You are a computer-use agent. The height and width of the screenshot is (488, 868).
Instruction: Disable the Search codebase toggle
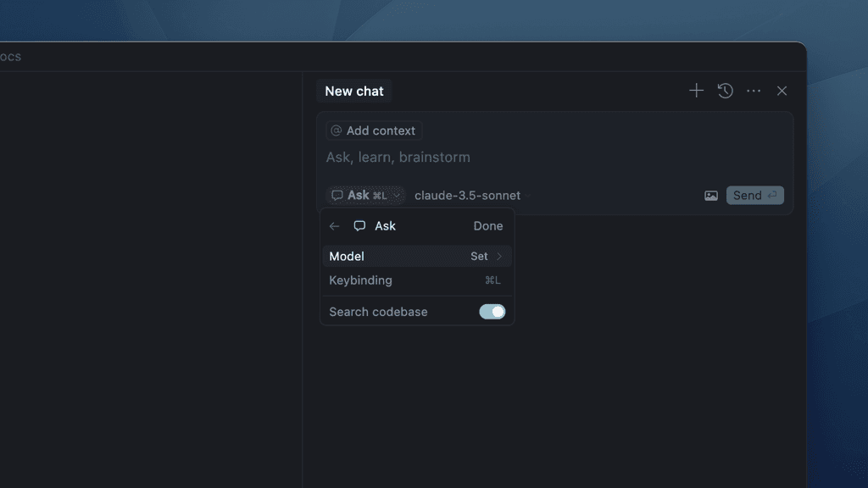coord(492,312)
